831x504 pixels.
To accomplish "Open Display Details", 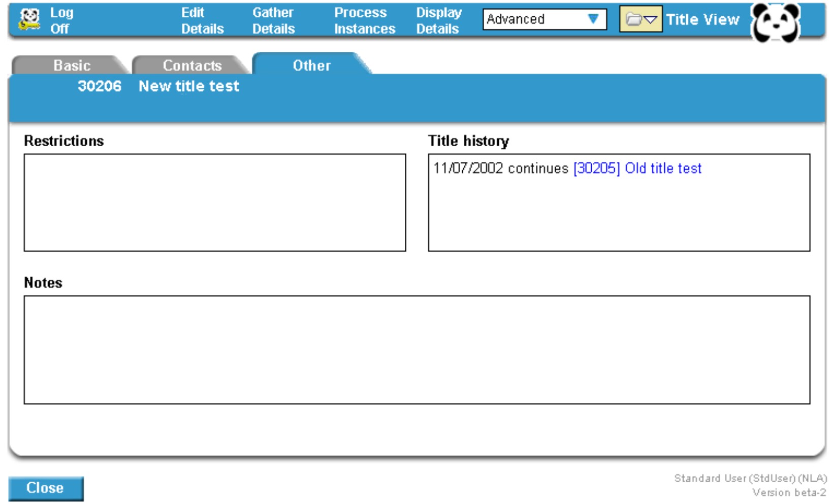I will click(x=439, y=20).
